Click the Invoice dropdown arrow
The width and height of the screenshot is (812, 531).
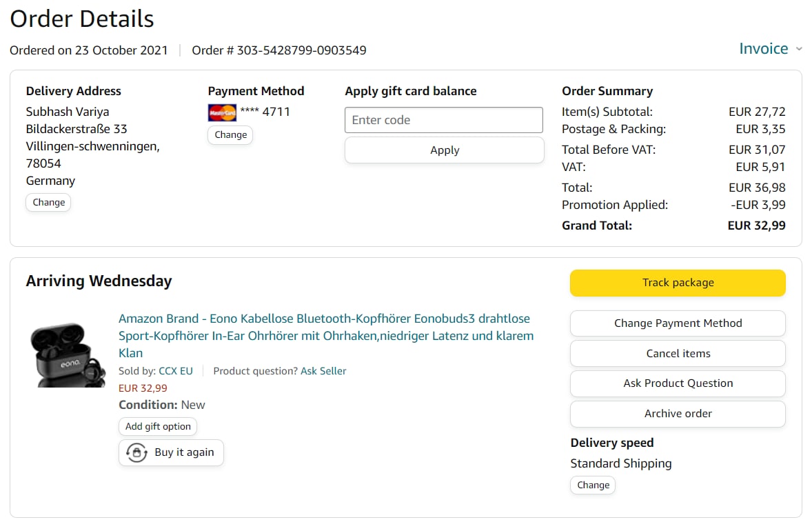pos(799,50)
